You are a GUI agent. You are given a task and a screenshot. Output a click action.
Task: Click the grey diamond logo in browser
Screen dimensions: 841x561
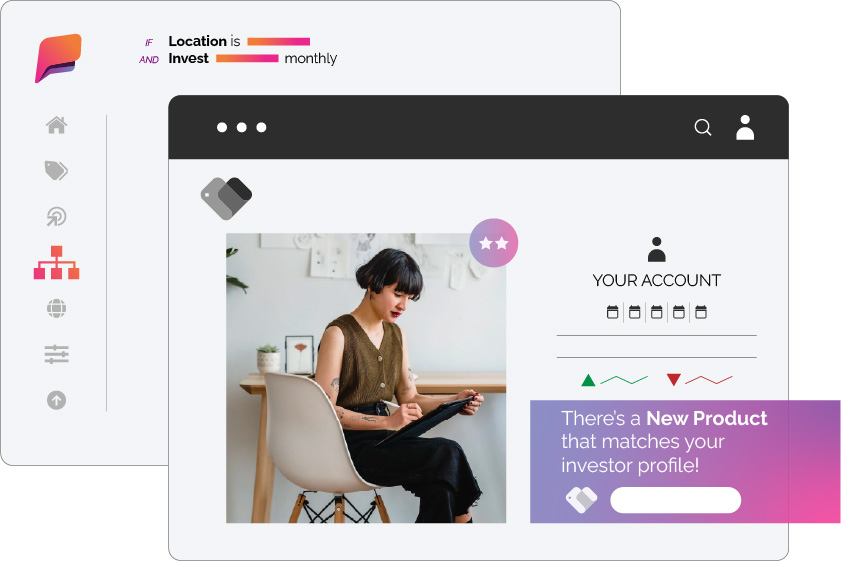tap(226, 198)
